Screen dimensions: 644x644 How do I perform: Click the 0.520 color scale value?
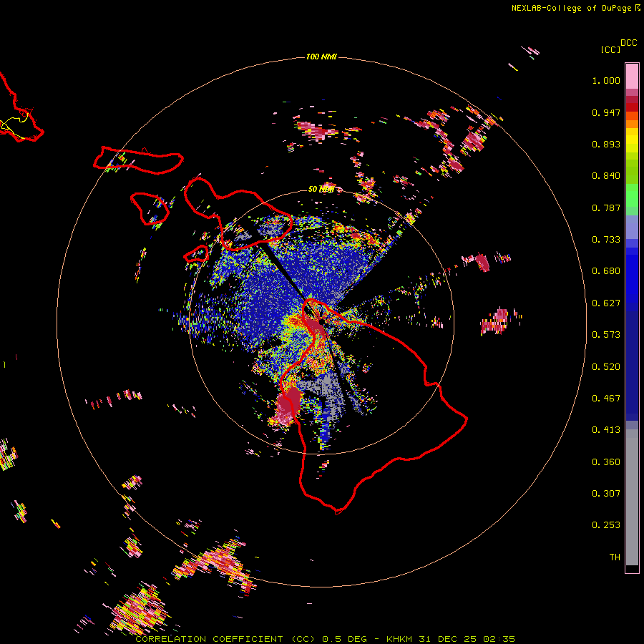606,367
